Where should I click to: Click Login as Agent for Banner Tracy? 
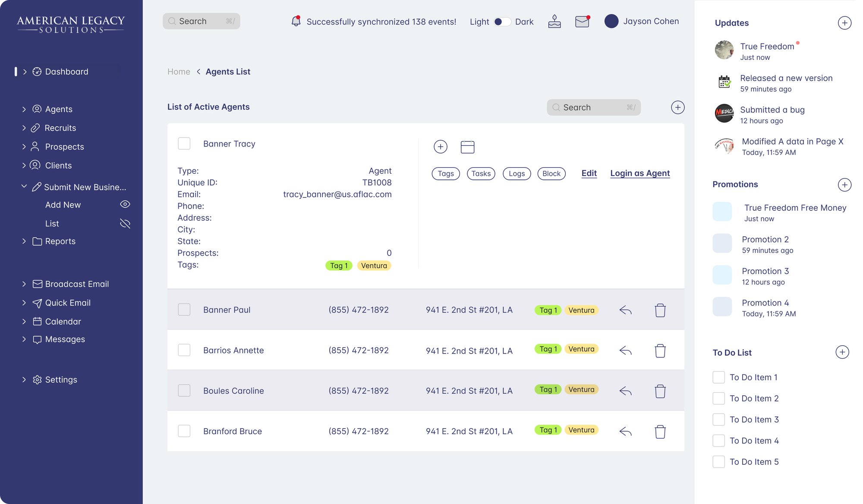tap(639, 173)
